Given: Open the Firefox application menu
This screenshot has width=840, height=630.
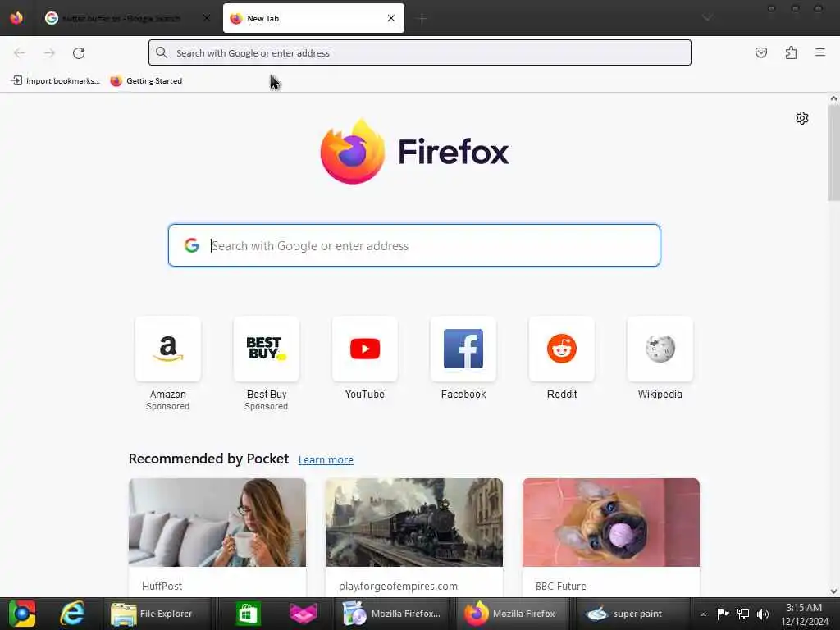Looking at the screenshot, I should point(819,52).
